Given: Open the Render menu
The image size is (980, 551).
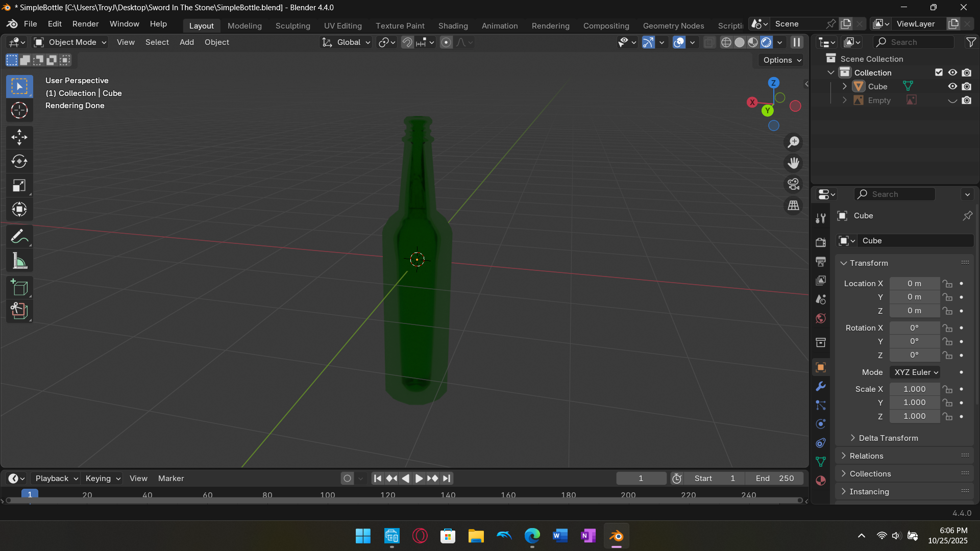Looking at the screenshot, I should pyautogui.click(x=85, y=24).
